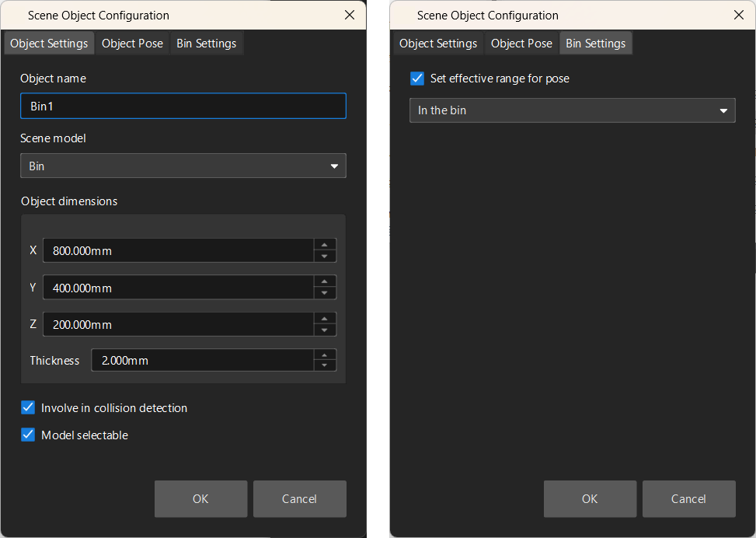Click the Object name field containing Bin1

tap(183, 107)
